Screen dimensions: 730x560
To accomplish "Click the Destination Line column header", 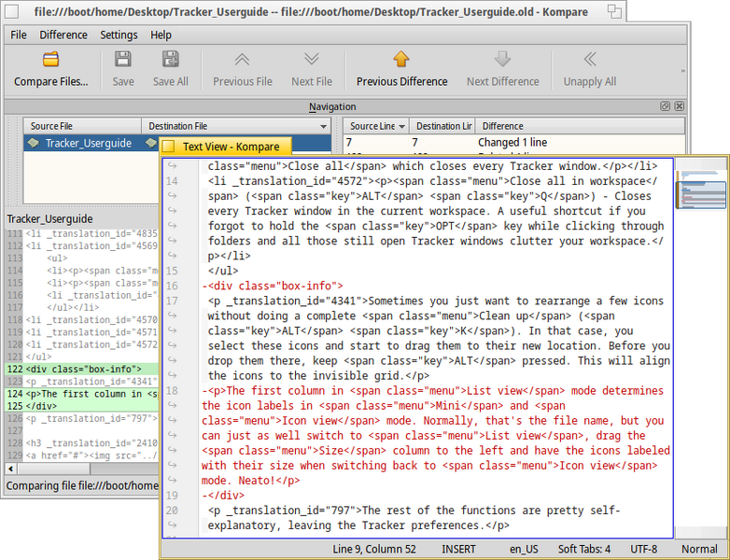I will (442, 126).
